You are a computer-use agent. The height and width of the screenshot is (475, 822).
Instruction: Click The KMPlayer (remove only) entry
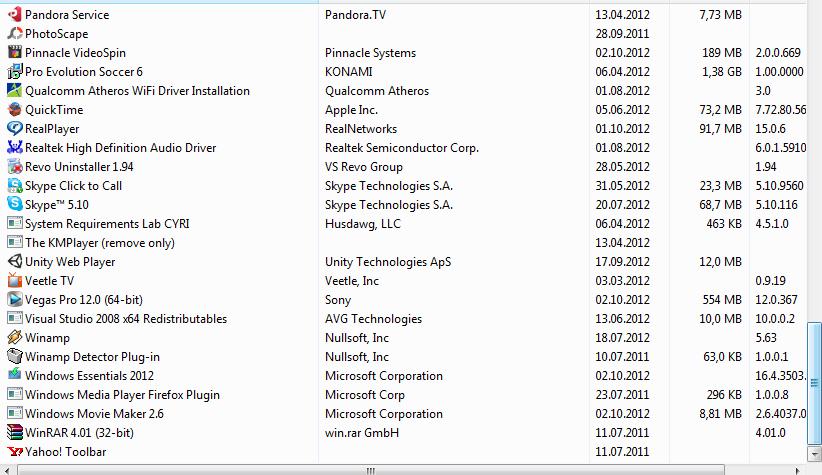point(99,243)
